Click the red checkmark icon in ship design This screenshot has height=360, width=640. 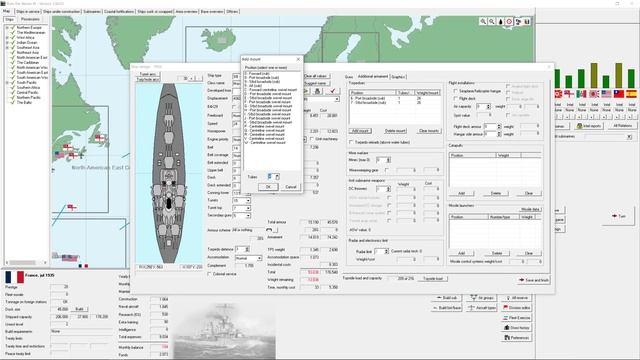[333, 91]
